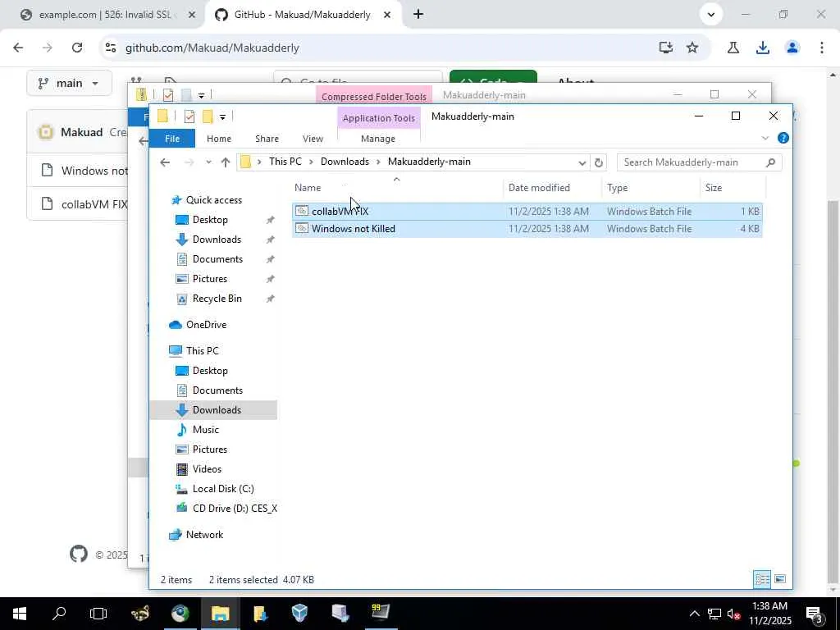Click Compressed Folder Tools tab in back window
The width and height of the screenshot is (840, 630).
pyautogui.click(x=374, y=97)
